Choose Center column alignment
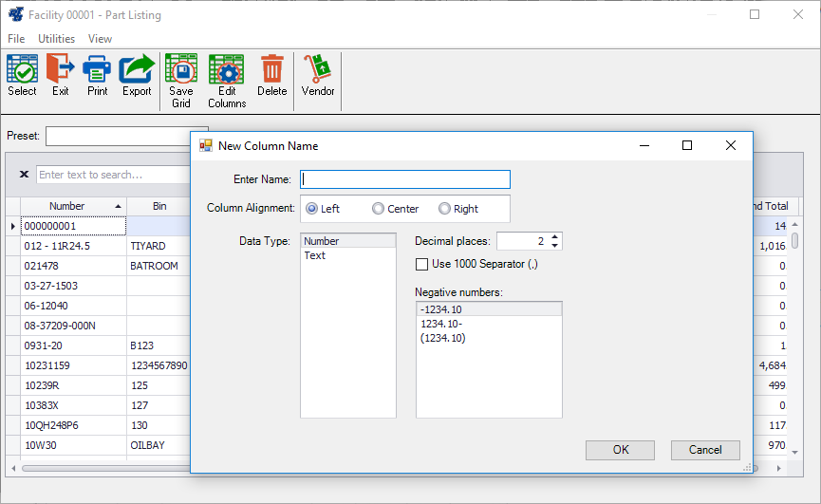The width and height of the screenshot is (821, 504). point(379,209)
